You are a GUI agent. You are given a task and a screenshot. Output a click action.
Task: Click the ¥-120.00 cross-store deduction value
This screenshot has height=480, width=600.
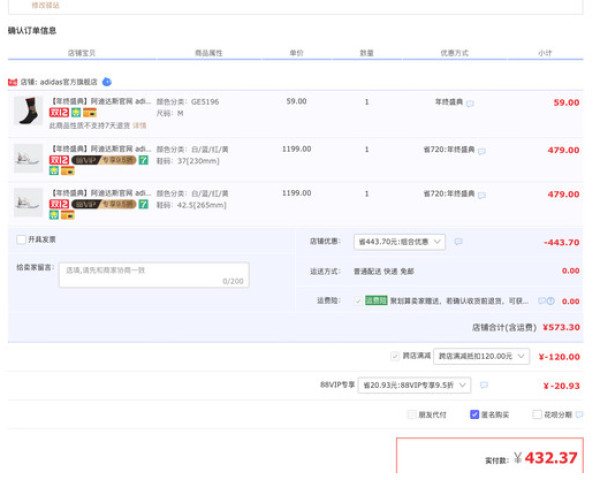(559, 357)
